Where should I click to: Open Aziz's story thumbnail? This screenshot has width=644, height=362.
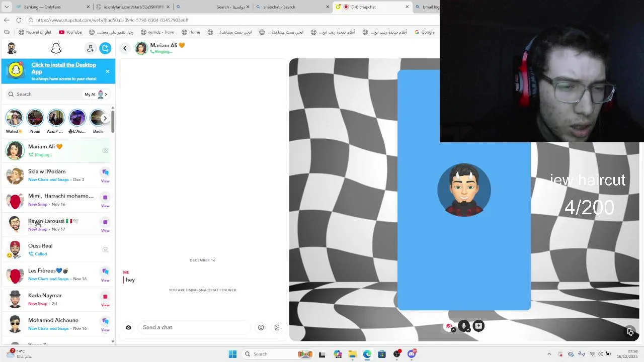coord(56,118)
